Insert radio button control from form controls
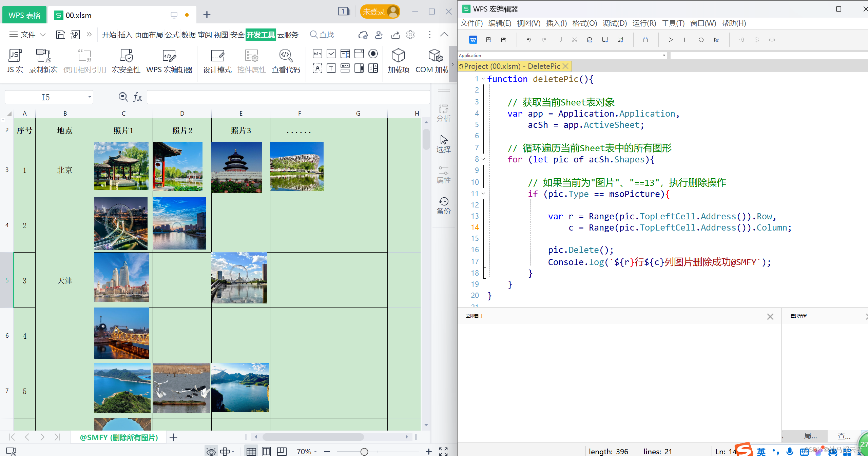The width and height of the screenshot is (868, 456). [373, 54]
